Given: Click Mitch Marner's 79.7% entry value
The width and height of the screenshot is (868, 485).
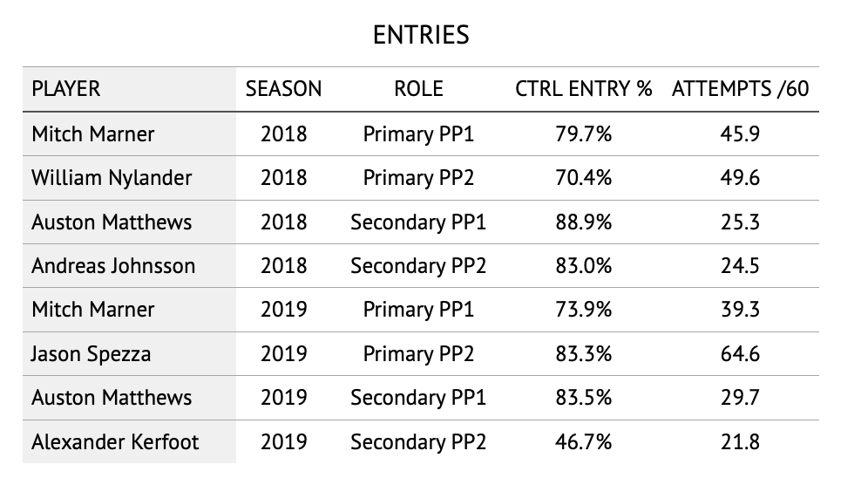Looking at the screenshot, I should click(584, 134).
